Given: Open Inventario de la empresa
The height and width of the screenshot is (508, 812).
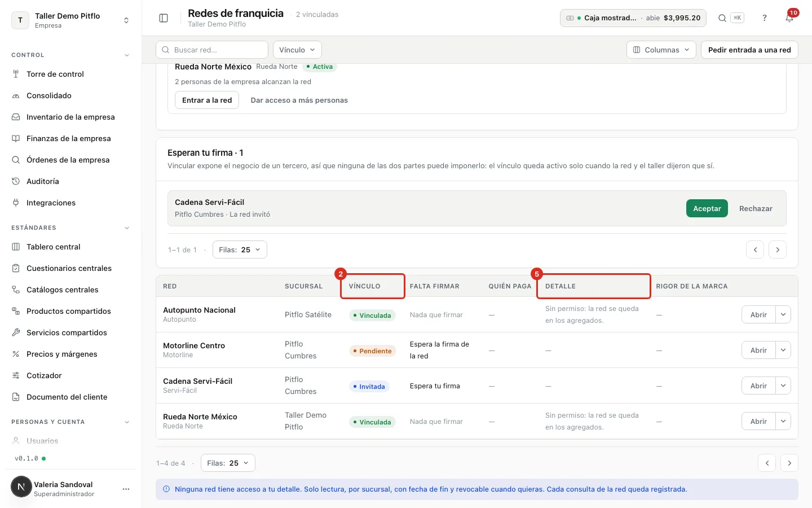Looking at the screenshot, I should click(70, 117).
